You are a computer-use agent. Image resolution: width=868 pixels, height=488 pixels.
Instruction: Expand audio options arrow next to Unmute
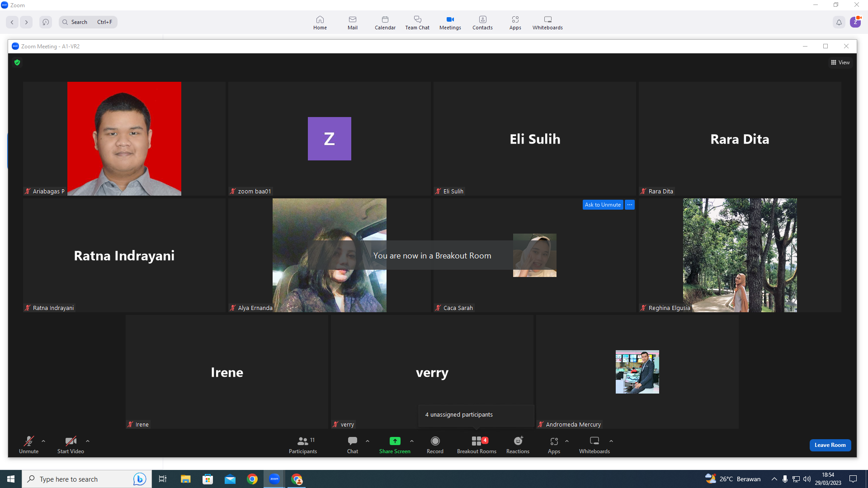coord(43,441)
